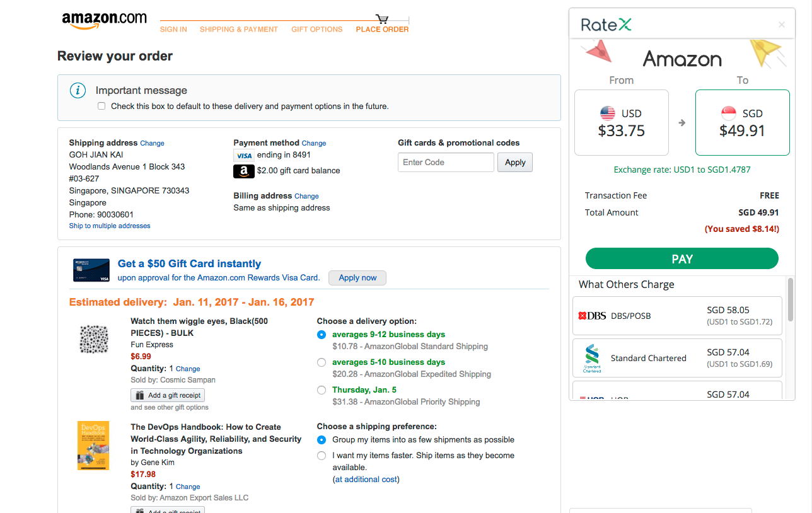Choose the ship items faster preference
This screenshot has height=513, width=812.
[x=322, y=456]
